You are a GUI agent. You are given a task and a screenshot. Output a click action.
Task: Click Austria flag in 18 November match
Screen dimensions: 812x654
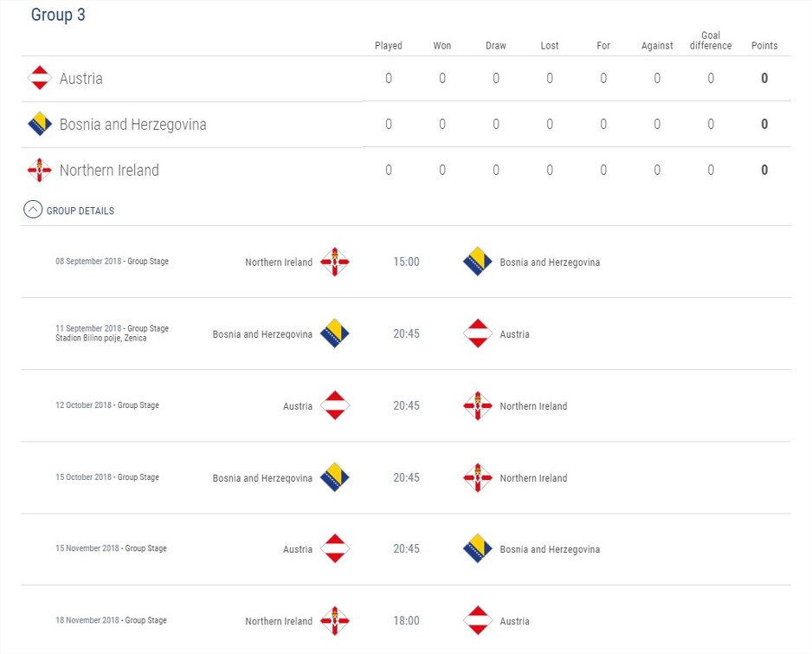478,620
